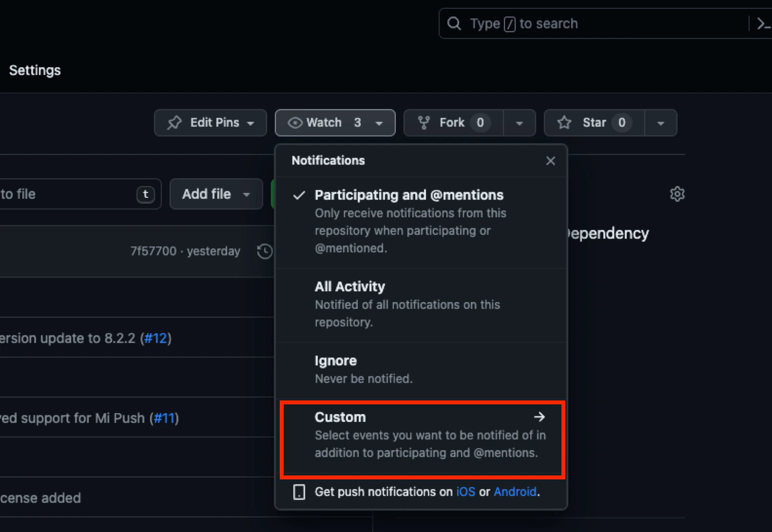Click the Watch eye icon

pos(295,123)
